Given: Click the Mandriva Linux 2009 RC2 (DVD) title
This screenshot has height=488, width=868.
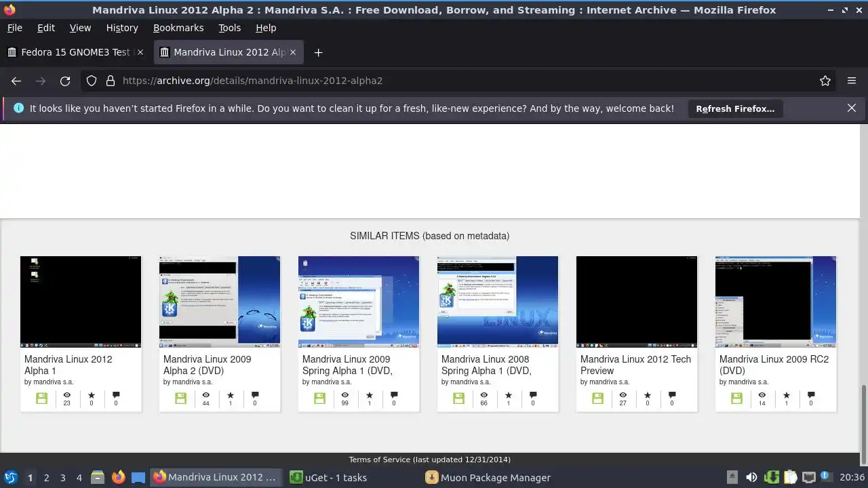Looking at the screenshot, I should click(x=774, y=365).
